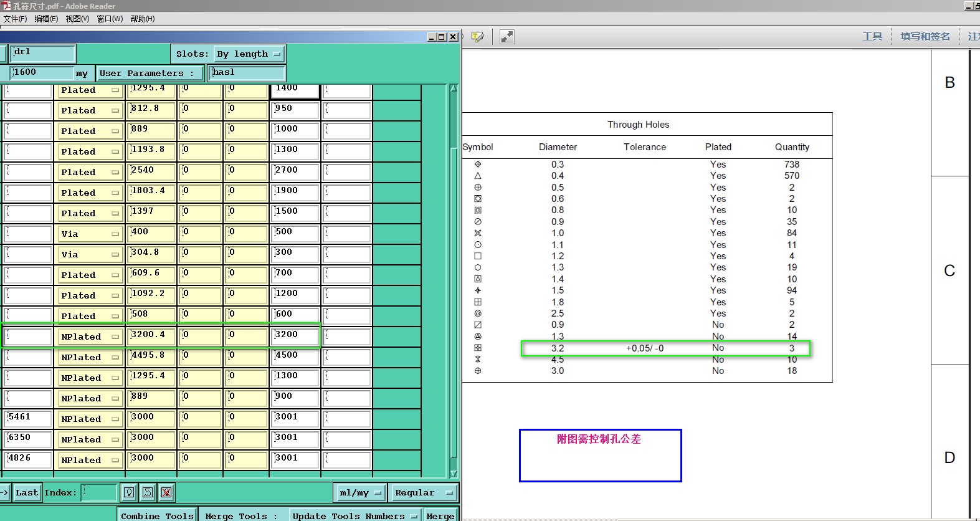Open the 编辑(E) menu
Screen dimensions: 980x521
tap(46, 19)
